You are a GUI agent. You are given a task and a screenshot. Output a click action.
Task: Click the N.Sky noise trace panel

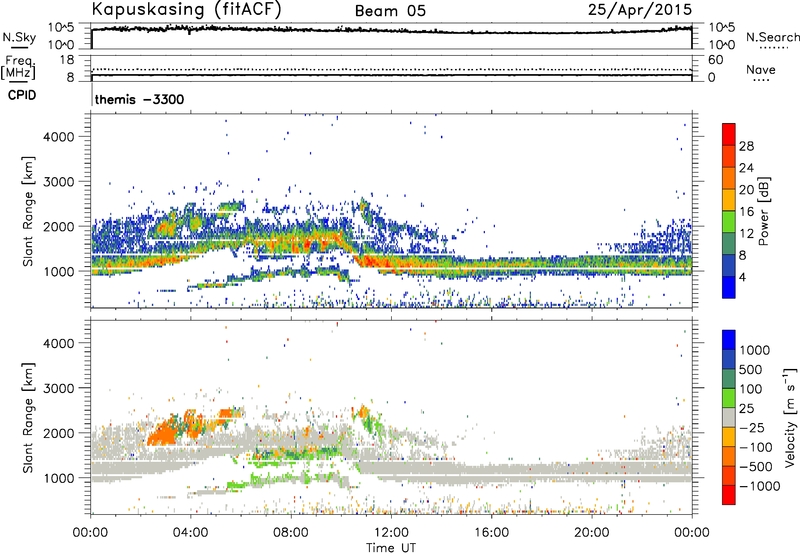[391, 36]
